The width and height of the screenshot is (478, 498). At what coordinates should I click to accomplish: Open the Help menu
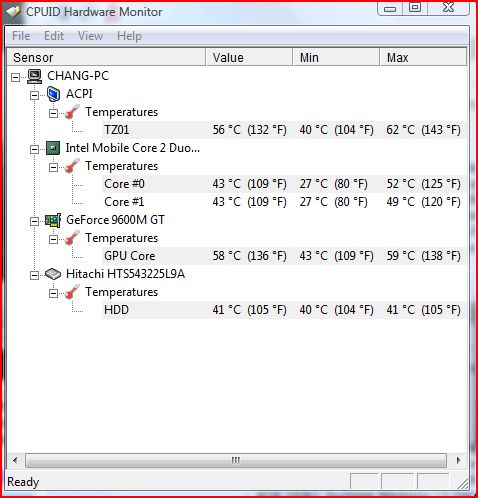129,36
